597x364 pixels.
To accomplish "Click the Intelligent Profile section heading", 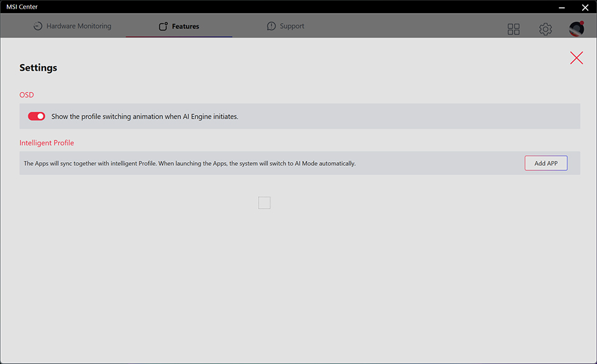I will point(47,143).
